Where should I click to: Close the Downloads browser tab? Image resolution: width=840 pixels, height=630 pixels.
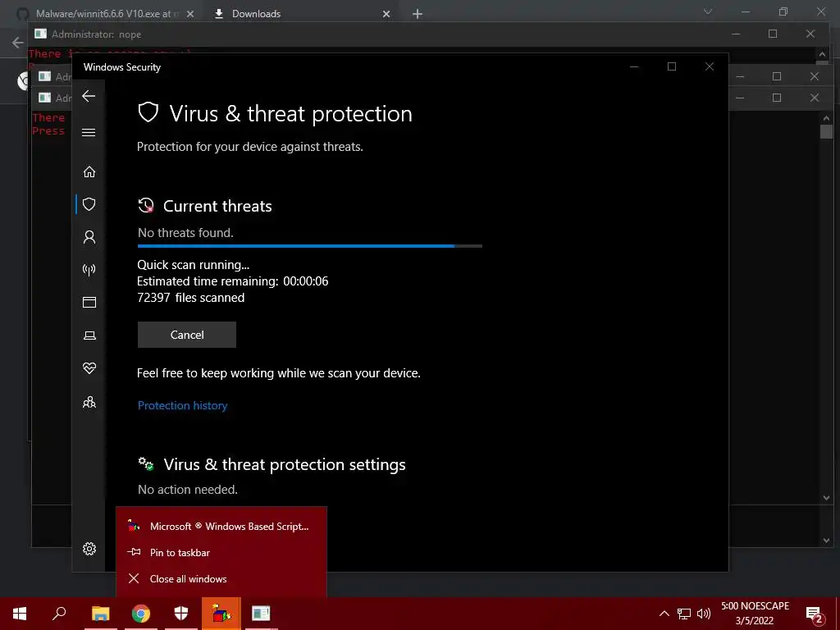tap(386, 14)
